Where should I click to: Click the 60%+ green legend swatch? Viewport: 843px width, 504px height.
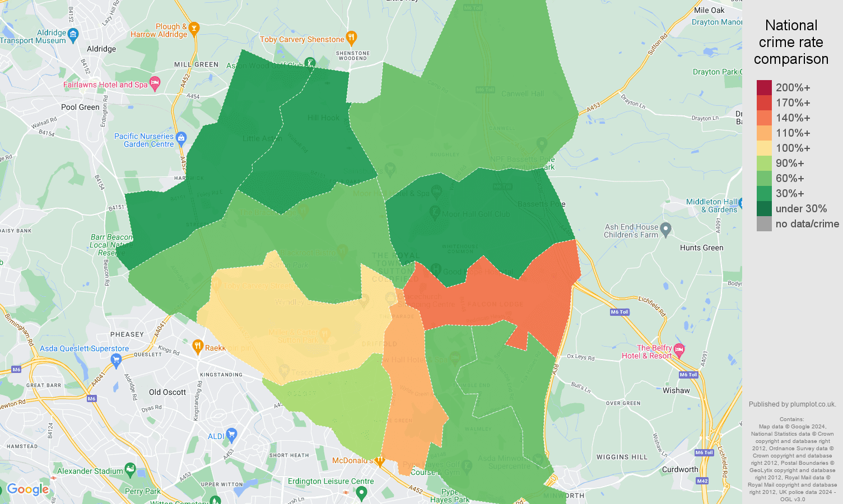pos(764,178)
